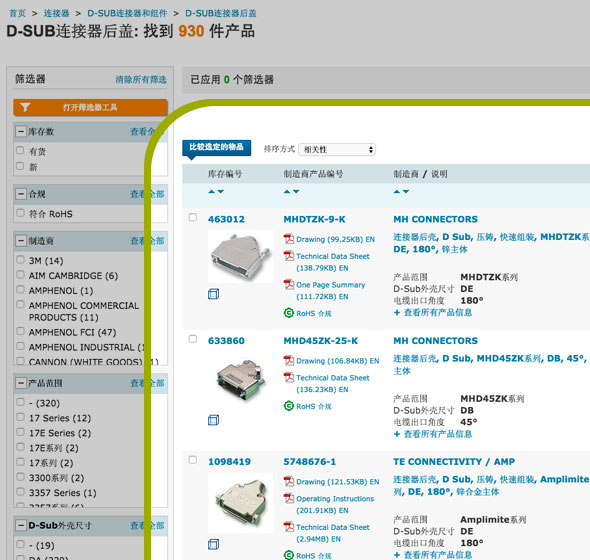Enable the 符合 RoHS filter checkbox
The width and height of the screenshot is (590, 560).
point(20,213)
